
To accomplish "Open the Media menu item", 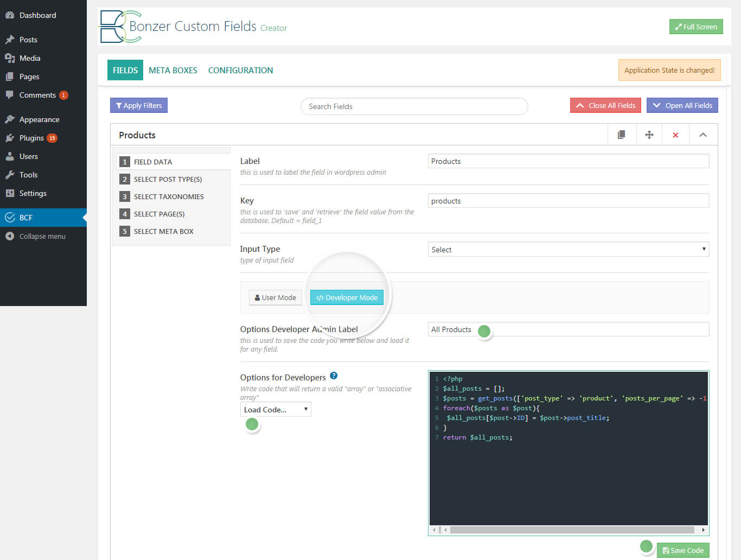I will coord(43,58).
